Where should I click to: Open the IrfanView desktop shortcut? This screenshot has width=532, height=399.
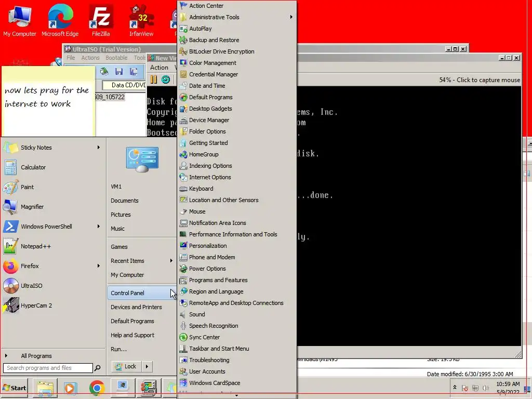[141, 20]
